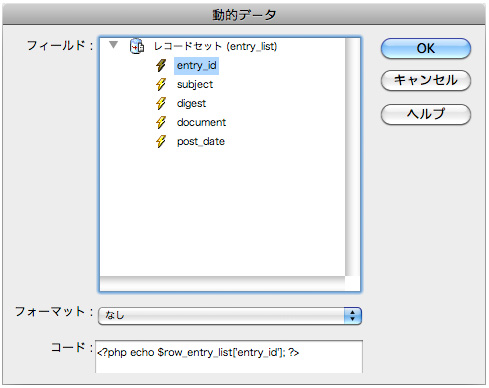Click the field list horizontal scrollbar
The height and width of the screenshot is (388, 489).
click(222, 283)
